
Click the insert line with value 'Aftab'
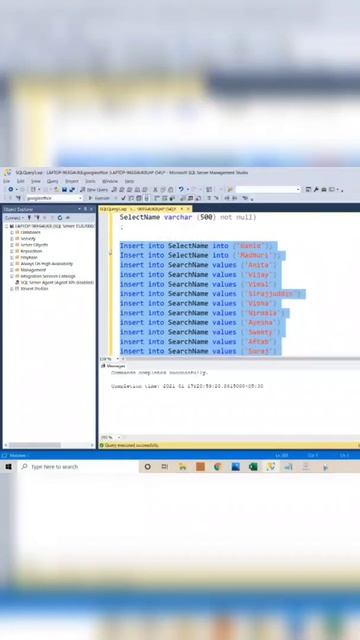pyautogui.click(x=198, y=342)
